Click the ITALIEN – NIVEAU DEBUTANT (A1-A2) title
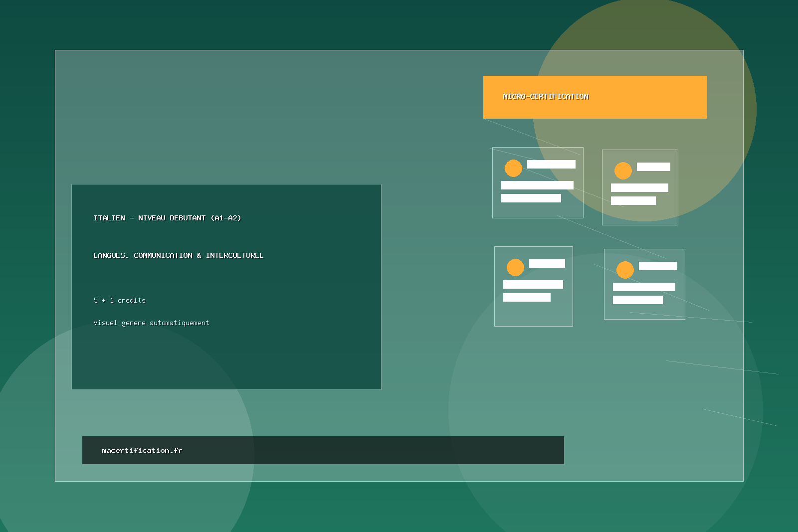The width and height of the screenshot is (798, 532). (x=167, y=218)
